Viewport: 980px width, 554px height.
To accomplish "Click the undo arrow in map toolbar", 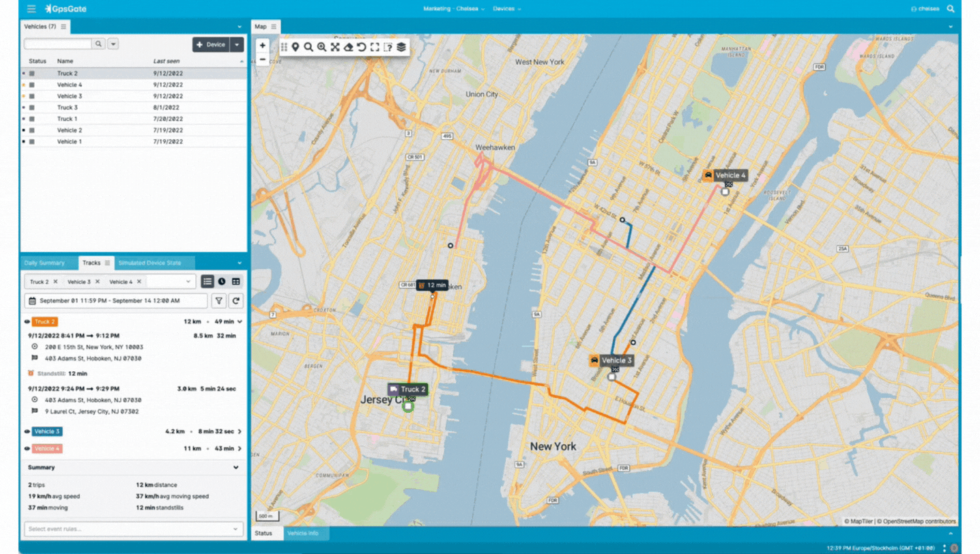I will coord(361,47).
